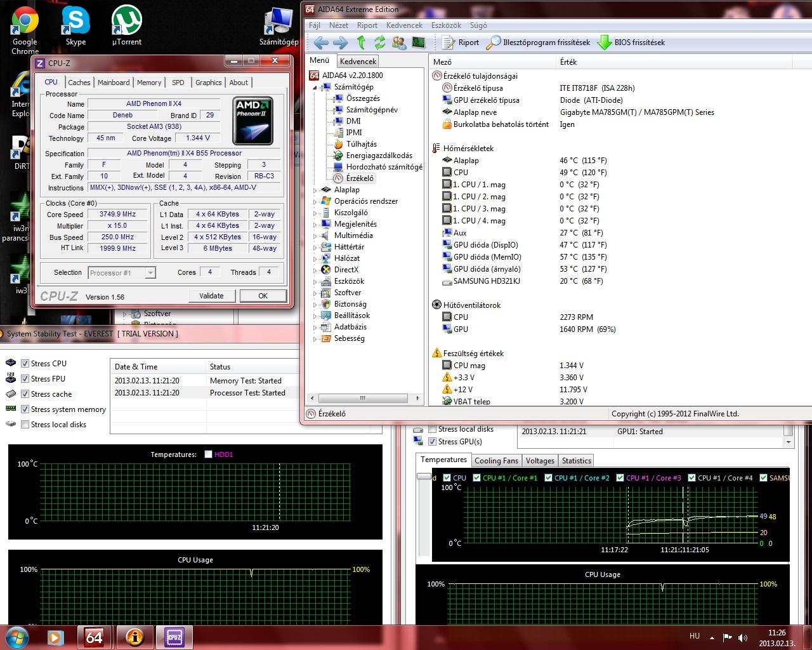
Task: Switch to Cooling Fans tab
Action: click(x=496, y=461)
